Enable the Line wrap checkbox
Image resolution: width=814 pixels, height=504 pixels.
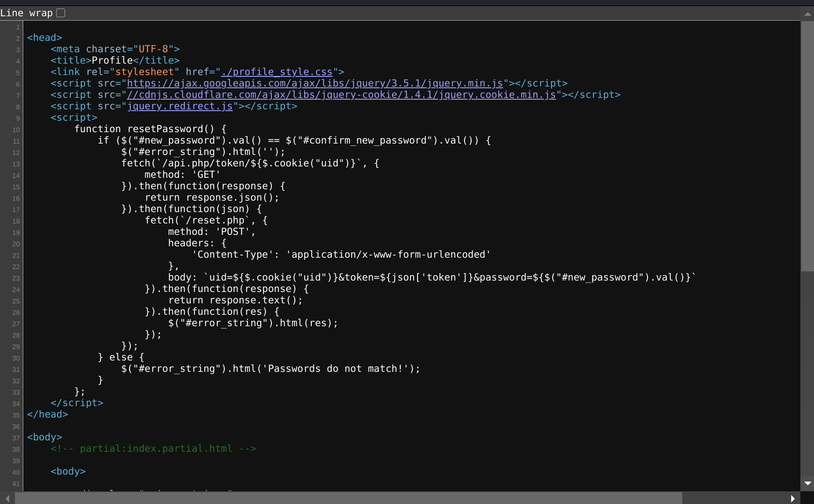pyautogui.click(x=61, y=13)
